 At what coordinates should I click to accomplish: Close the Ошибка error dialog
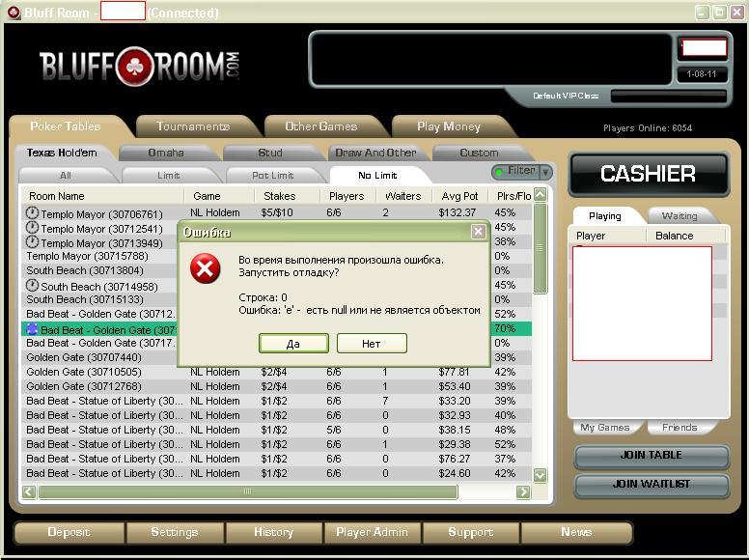pyautogui.click(x=478, y=232)
